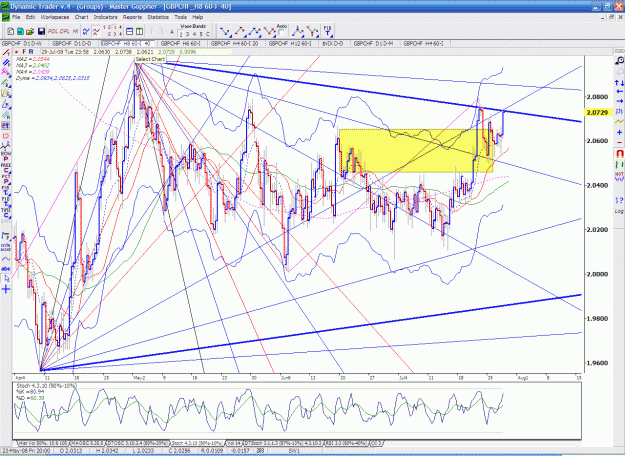
Task: Select the PT tool in left sidebar
Action: 6,126
